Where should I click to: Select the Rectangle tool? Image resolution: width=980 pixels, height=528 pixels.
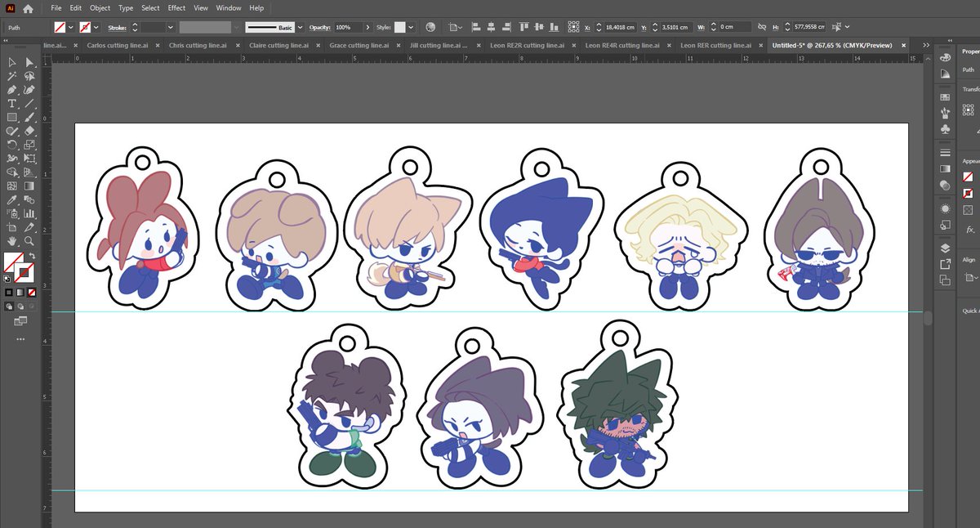(x=12, y=118)
